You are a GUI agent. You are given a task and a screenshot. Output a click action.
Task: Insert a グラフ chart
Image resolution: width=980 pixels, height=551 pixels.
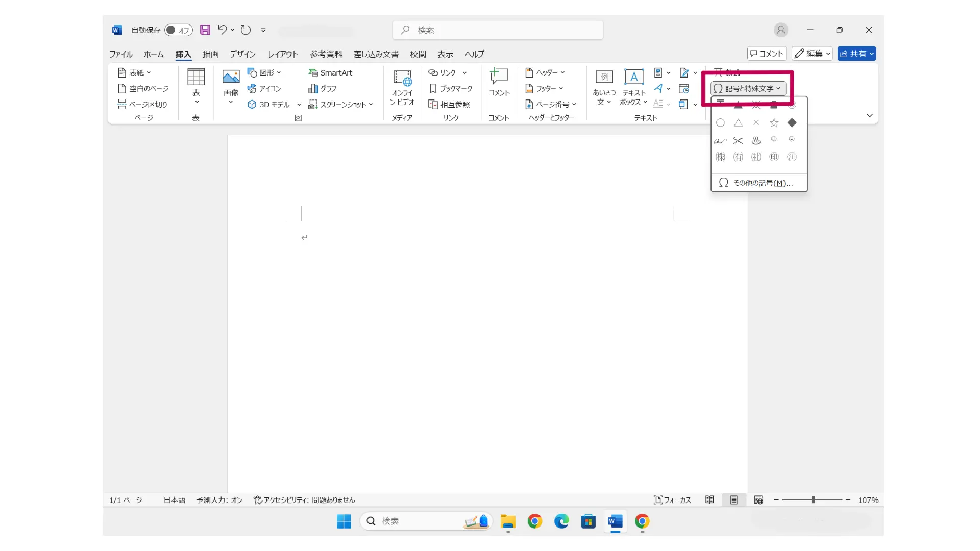[323, 89]
